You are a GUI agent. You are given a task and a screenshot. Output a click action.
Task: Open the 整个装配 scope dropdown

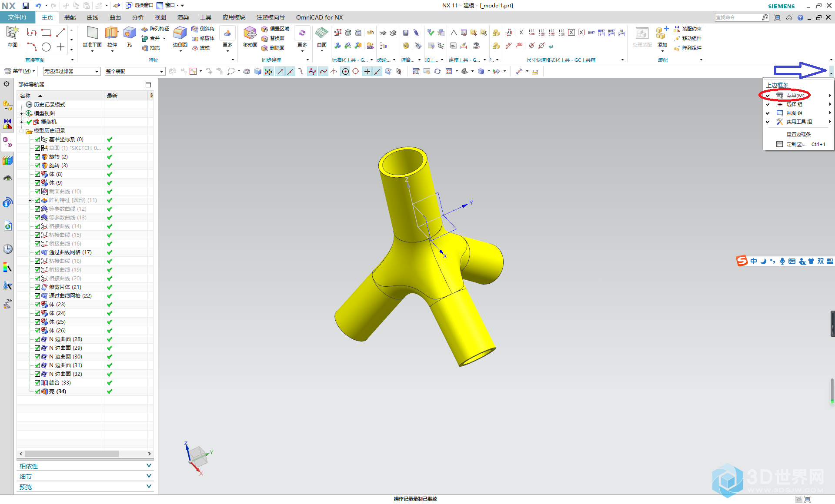coord(135,71)
